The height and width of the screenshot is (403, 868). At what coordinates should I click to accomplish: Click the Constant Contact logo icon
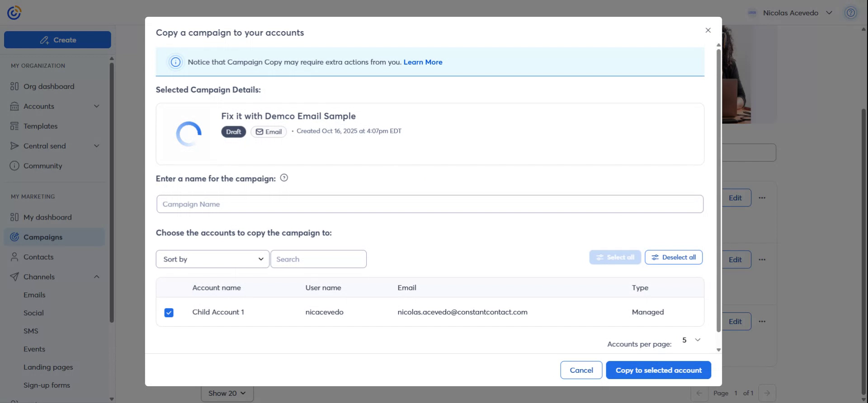14,13
